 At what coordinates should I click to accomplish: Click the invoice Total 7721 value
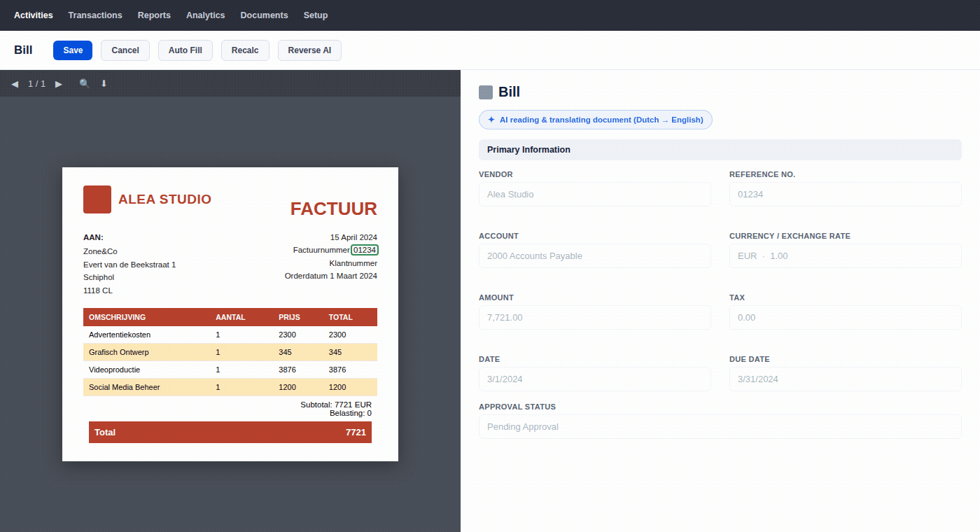[x=356, y=433]
